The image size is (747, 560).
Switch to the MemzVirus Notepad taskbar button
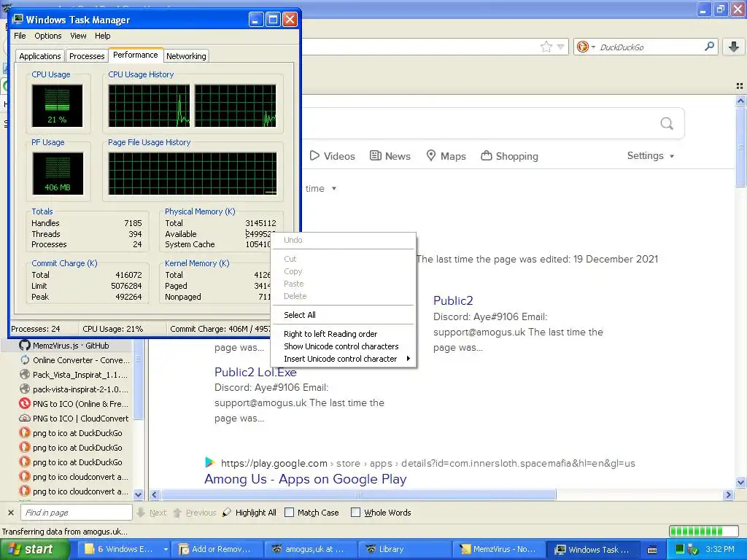pos(498,550)
